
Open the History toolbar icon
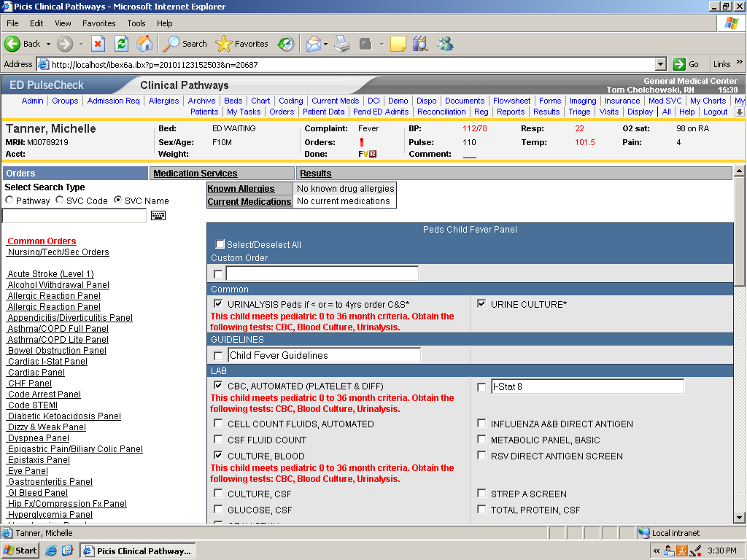tap(286, 44)
